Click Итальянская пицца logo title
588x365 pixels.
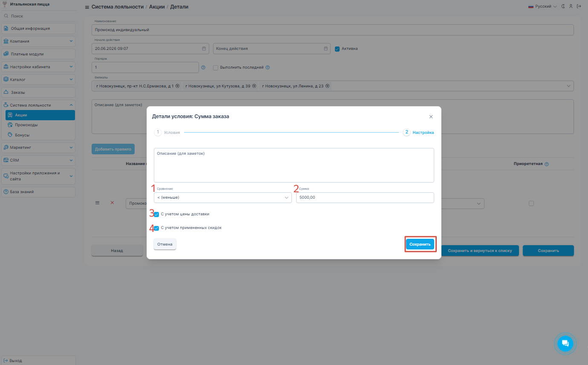(x=29, y=4)
